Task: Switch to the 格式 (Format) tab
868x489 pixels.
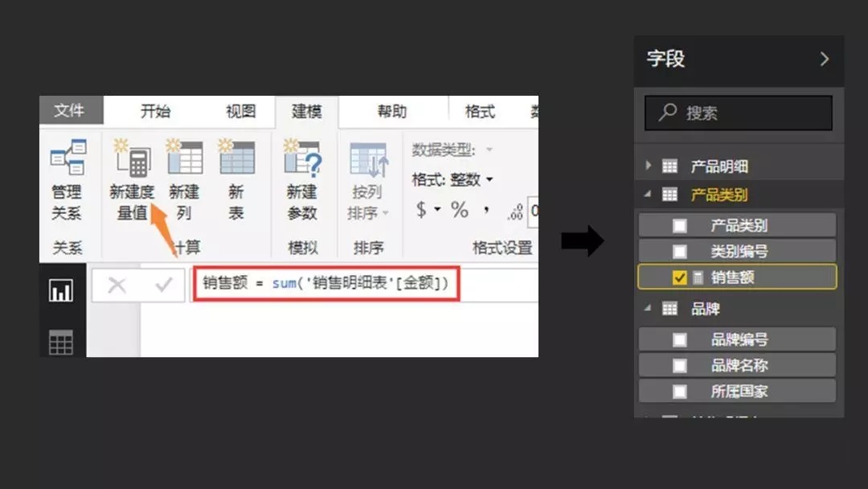Action: [x=480, y=111]
